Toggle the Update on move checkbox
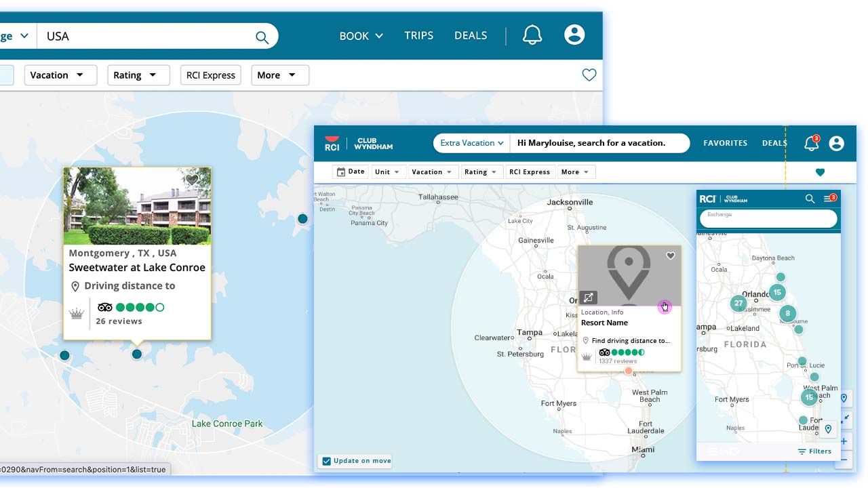 point(327,461)
